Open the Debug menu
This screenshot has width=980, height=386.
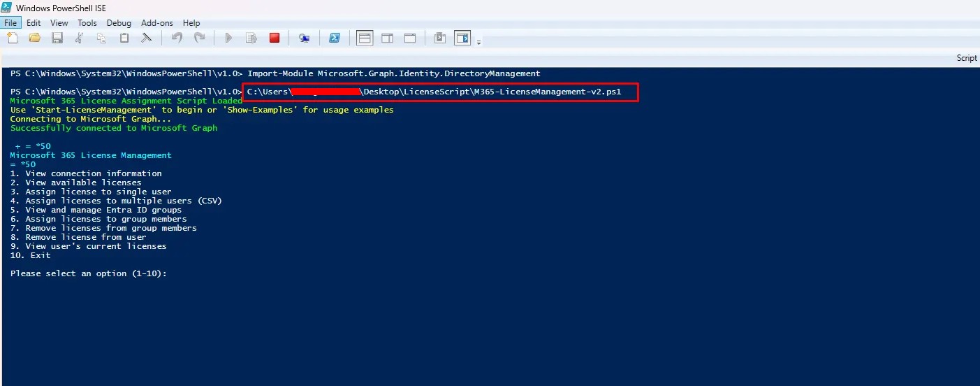[x=119, y=23]
